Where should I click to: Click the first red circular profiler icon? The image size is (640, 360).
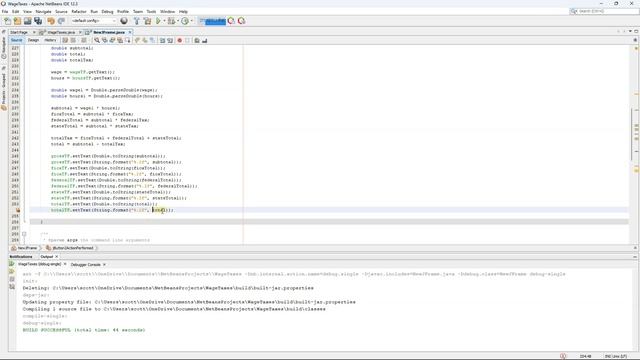coord(231,21)
